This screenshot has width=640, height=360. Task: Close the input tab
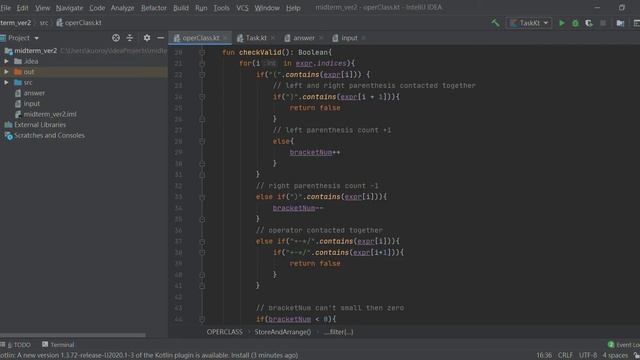pos(364,38)
